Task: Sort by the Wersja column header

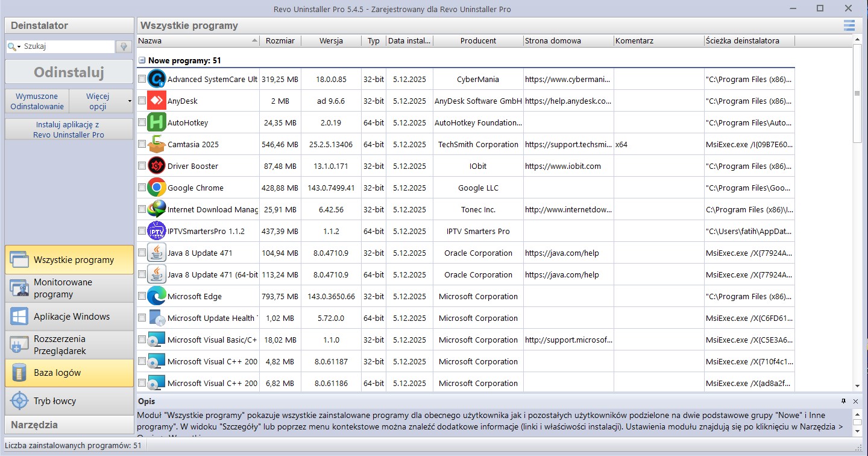Action: click(332, 40)
